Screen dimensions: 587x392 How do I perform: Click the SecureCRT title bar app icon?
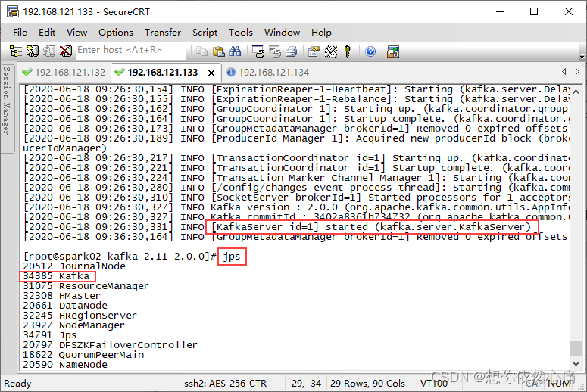pyautogui.click(x=12, y=11)
